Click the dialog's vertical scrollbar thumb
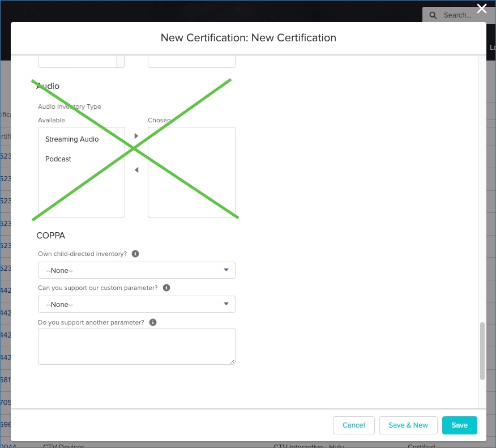The height and width of the screenshot is (448, 496). coord(482,351)
